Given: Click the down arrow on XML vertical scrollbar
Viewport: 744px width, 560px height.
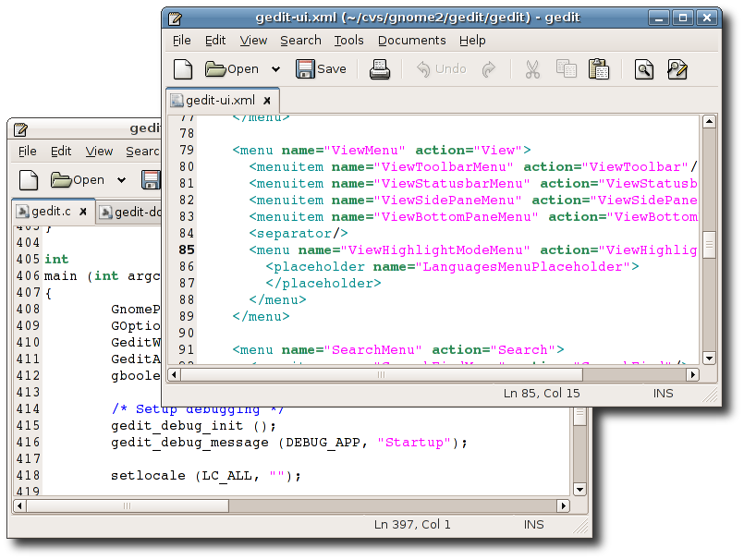Looking at the screenshot, I should (709, 359).
